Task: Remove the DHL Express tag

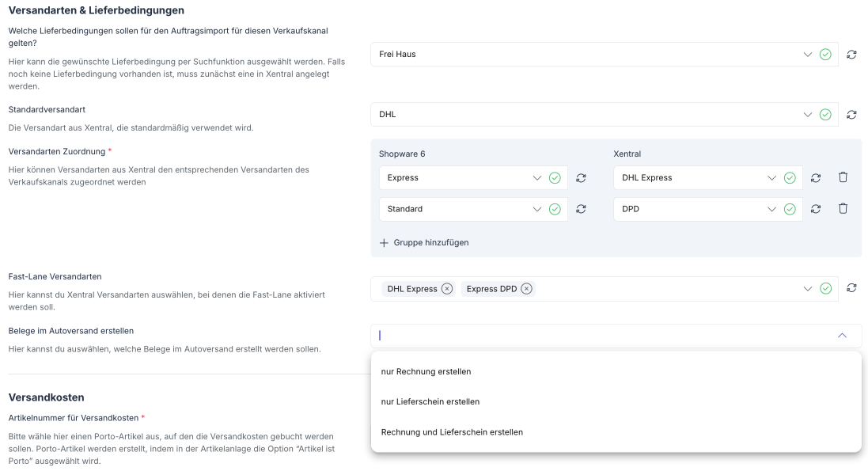Action: pos(447,289)
